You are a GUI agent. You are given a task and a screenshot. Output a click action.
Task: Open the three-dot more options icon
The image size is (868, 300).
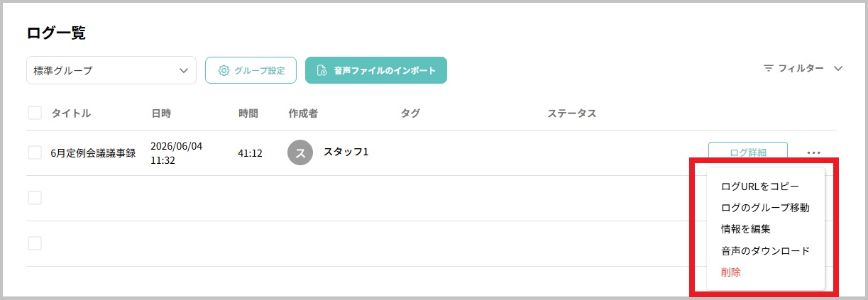(x=813, y=152)
